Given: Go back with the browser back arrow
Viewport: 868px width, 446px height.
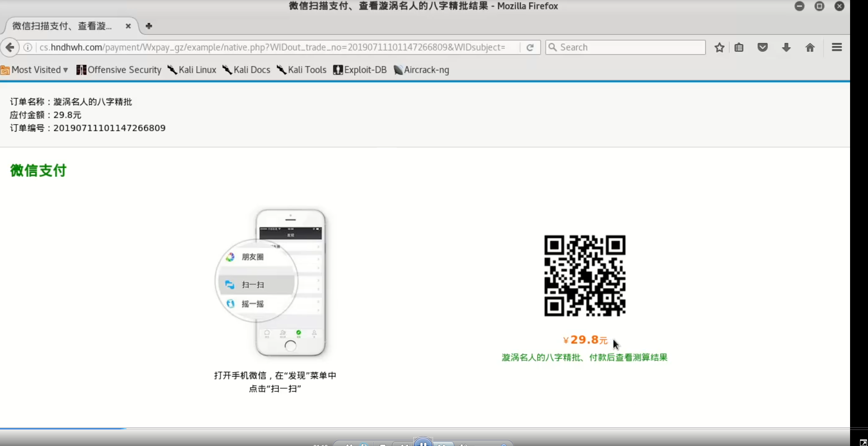Looking at the screenshot, I should coord(10,47).
